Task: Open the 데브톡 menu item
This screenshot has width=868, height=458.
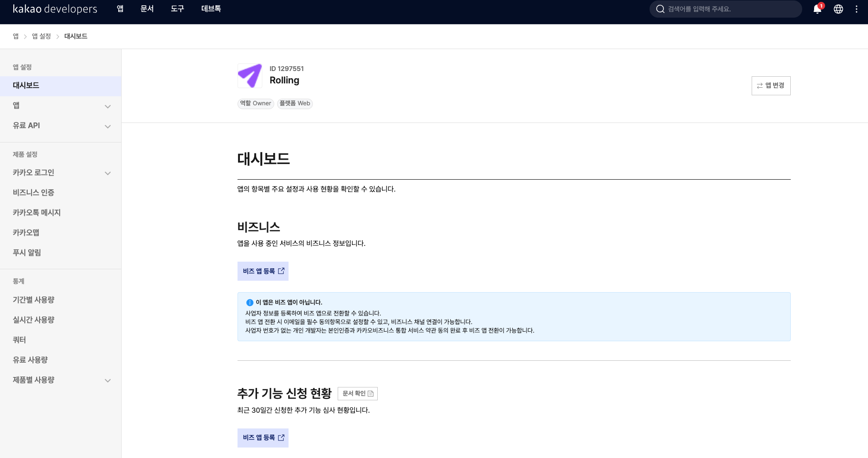Action: coord(210,9)
